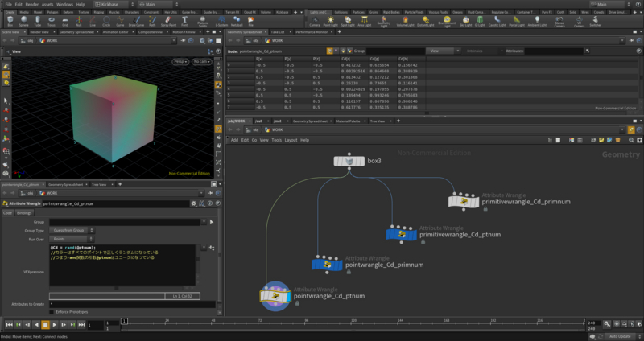Toggle Auto Update mode in status bar
The height and width of the screenshot is (341, 644).
620,336
